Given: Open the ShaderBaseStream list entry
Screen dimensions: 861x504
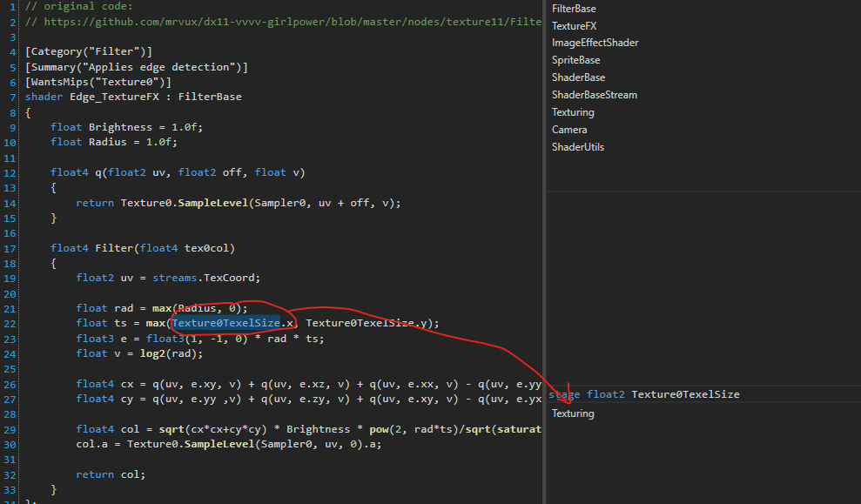Looking at the screenshot, I should (x=594, y=95).
